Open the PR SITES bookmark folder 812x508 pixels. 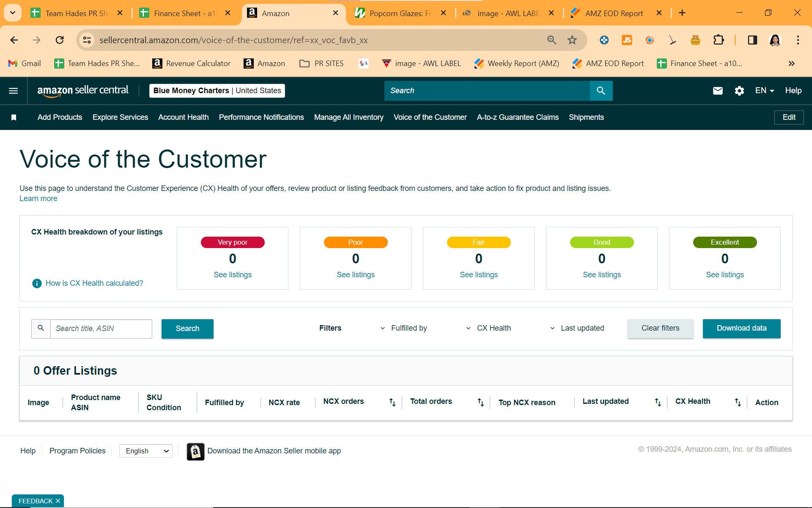click(x=321, y=63)
